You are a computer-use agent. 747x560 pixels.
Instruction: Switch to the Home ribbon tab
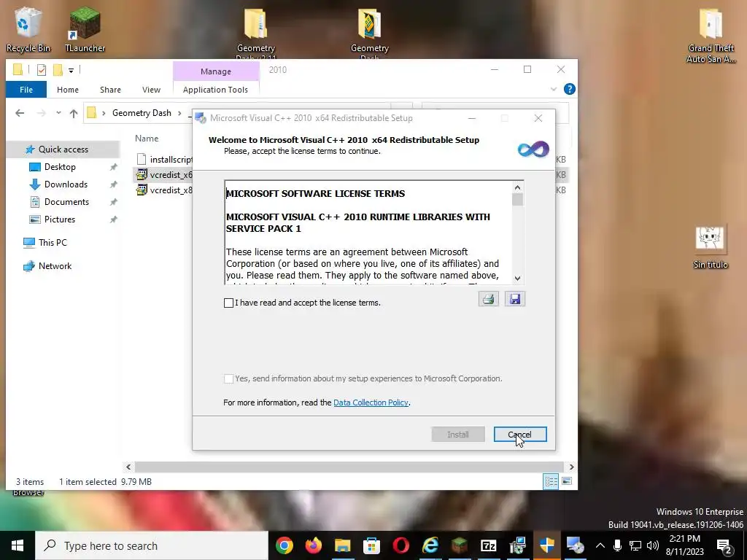[x=68, y=90]
